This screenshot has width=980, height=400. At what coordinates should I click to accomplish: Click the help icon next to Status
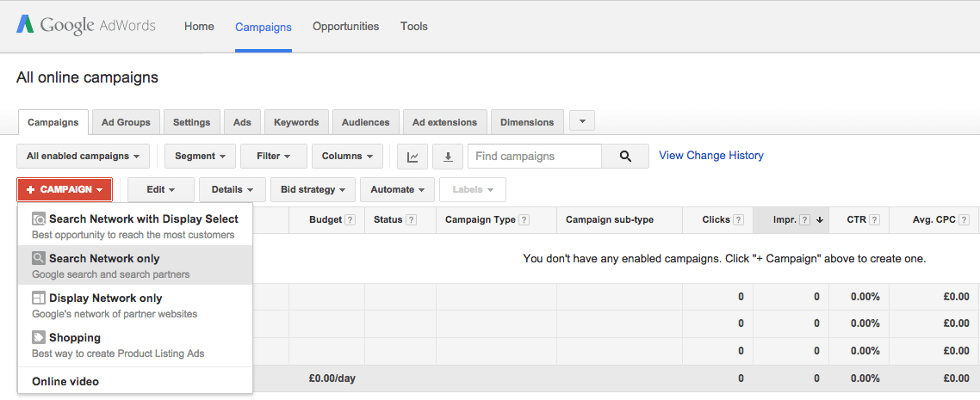[x=411, y=219]
